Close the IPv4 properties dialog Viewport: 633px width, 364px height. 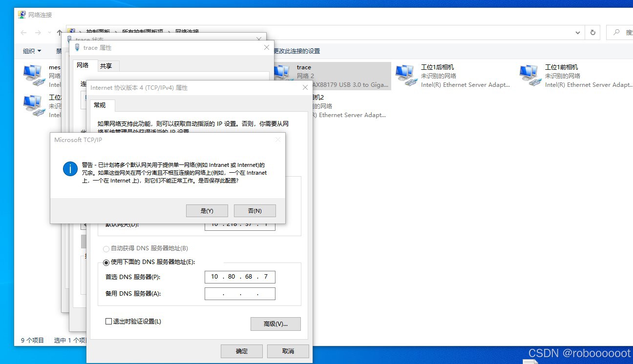point(305,87)
